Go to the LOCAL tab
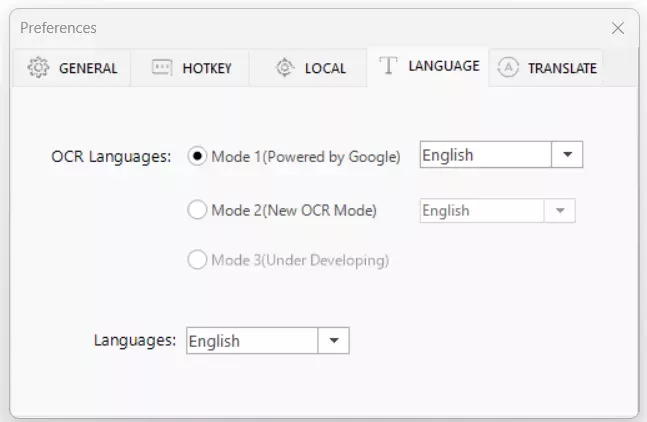Viewport: 647px width, 422px height. coord(325,69)
